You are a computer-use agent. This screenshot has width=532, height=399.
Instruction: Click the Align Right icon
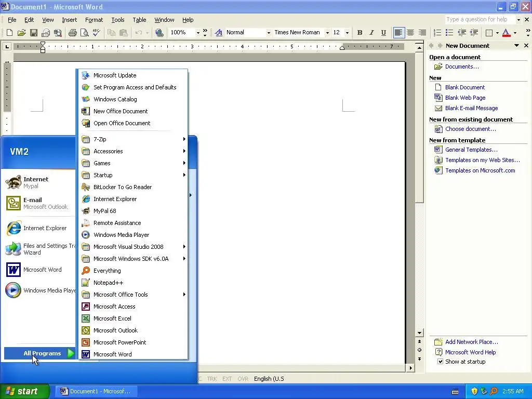point(422,33)
